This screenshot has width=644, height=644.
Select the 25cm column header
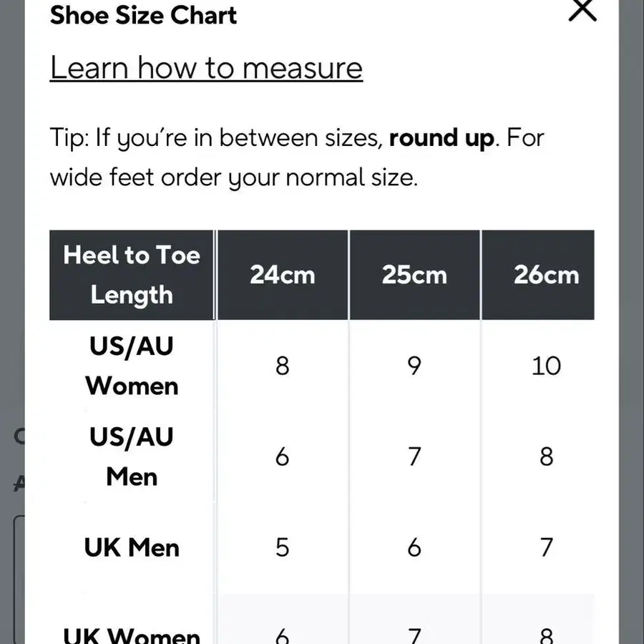[414, 275]
